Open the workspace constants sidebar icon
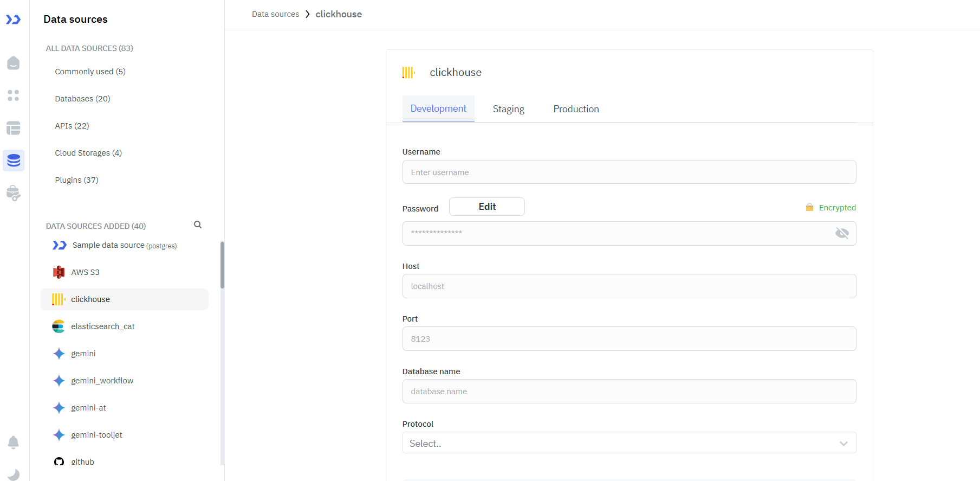 [x=14, y=193]
